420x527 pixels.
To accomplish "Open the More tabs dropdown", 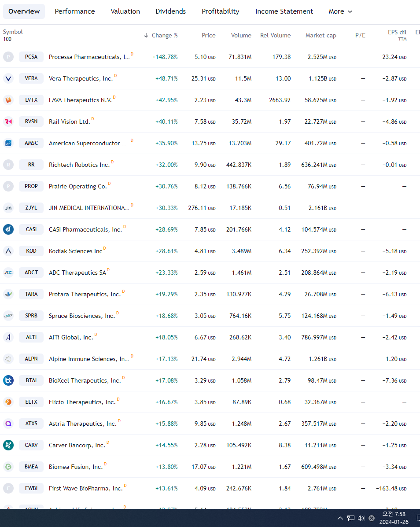I will [x=340, y=11].
